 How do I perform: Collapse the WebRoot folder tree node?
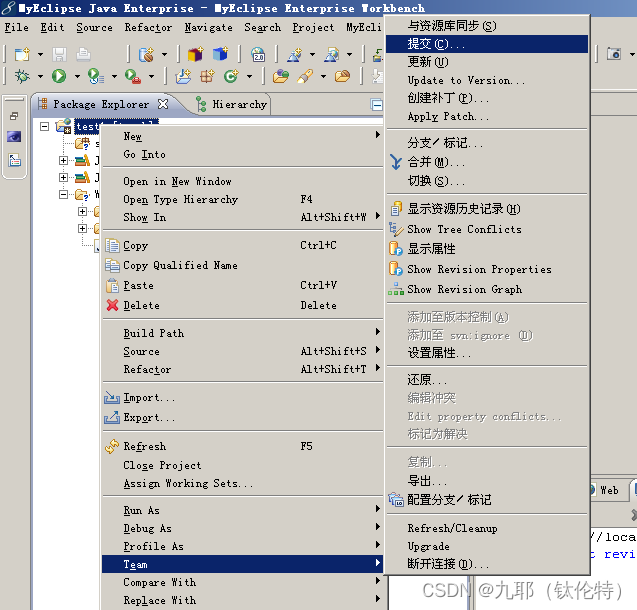(x=63, y=194)
